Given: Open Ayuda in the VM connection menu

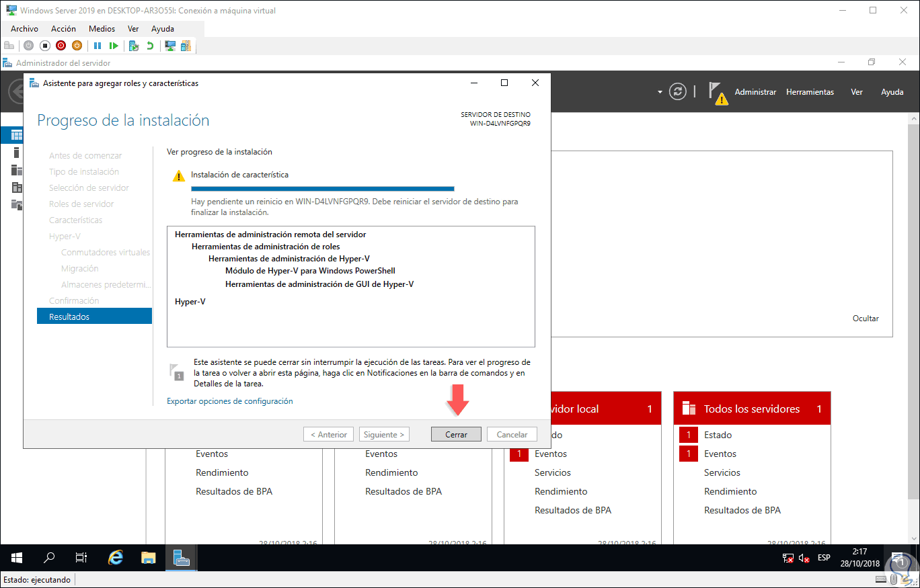Looking at the screenshot, I should [x=163, y=29].
